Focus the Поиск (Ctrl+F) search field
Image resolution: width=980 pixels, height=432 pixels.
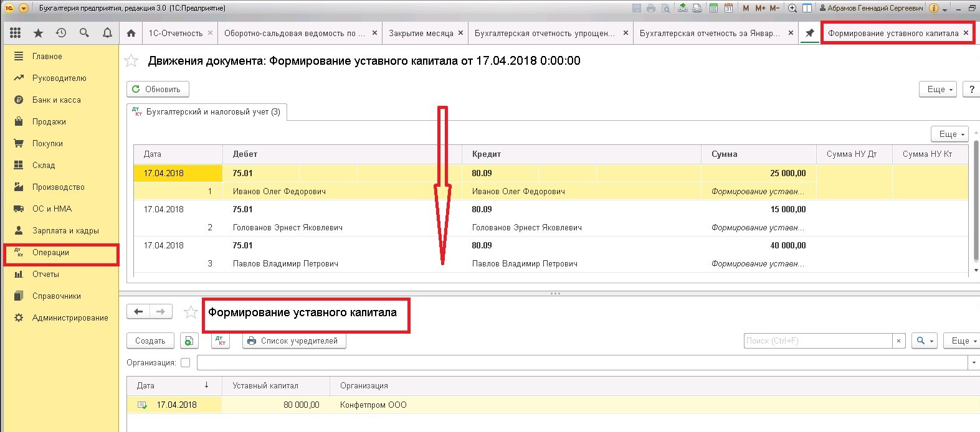818,340
